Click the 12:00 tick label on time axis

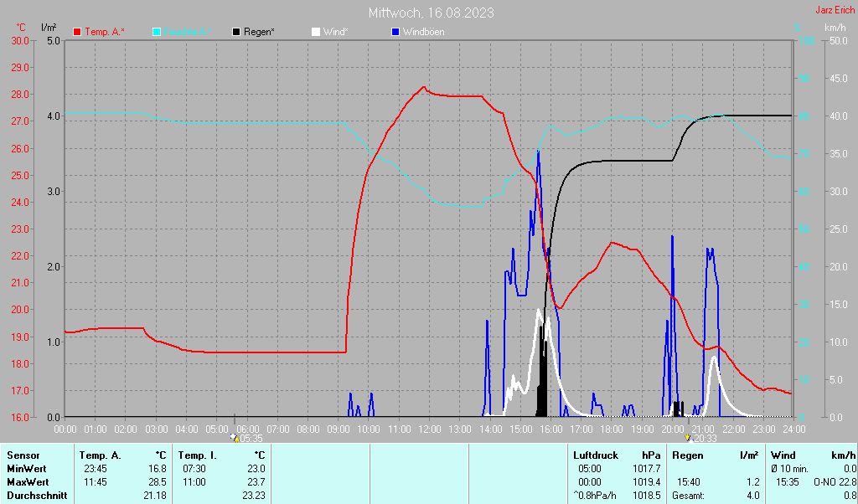[429, 429]
